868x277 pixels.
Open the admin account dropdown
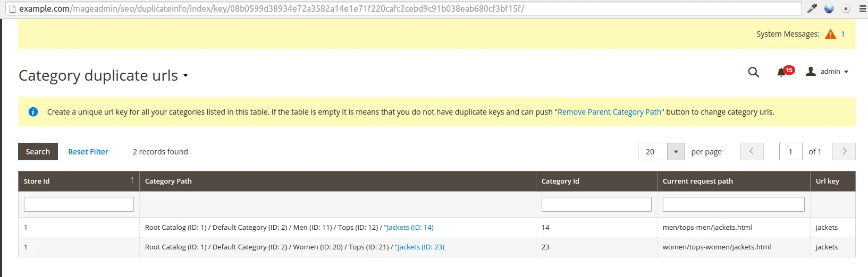pos(827,72)
